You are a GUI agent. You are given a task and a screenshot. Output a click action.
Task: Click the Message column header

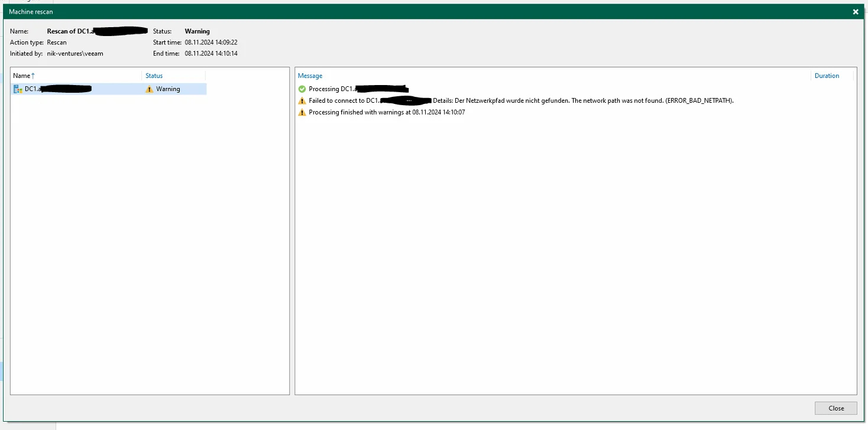coord(553,76)
